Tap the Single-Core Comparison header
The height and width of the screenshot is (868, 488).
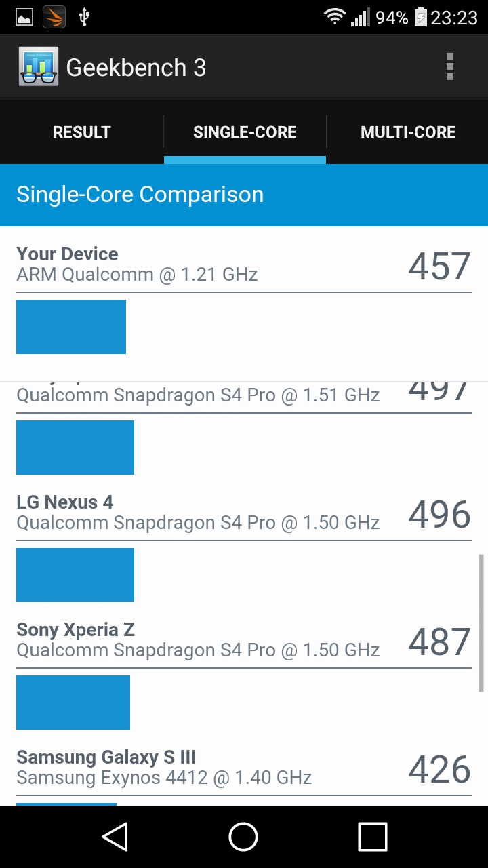tap(140, 195)
